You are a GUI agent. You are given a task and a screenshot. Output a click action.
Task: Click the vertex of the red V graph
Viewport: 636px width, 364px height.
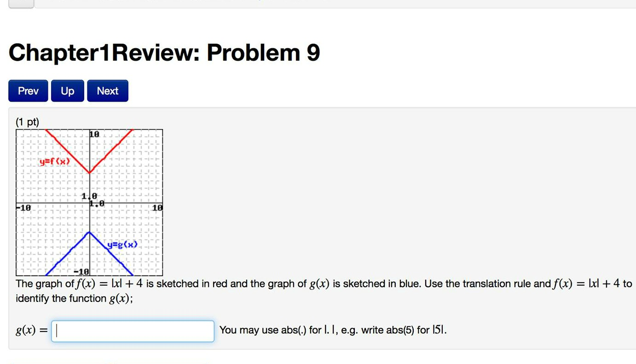90,172
